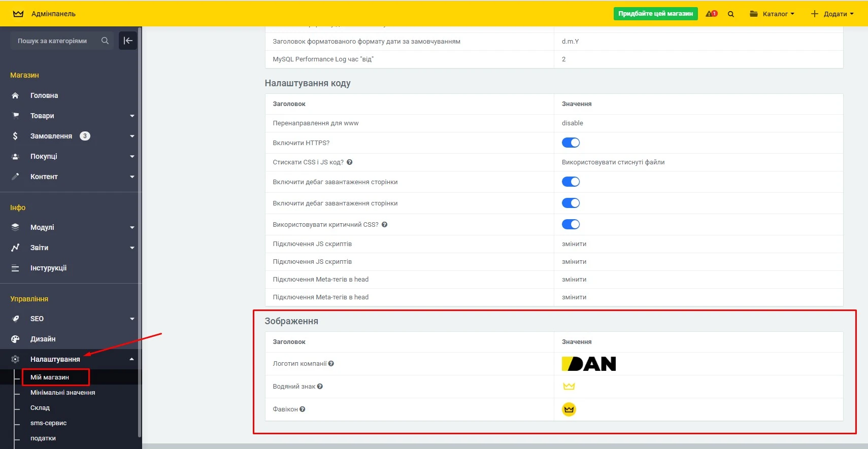Click help icon beside Логотип компанії
Image resolution: width=868 pixels, height=449 pixels.
click(x=331, y=364)
